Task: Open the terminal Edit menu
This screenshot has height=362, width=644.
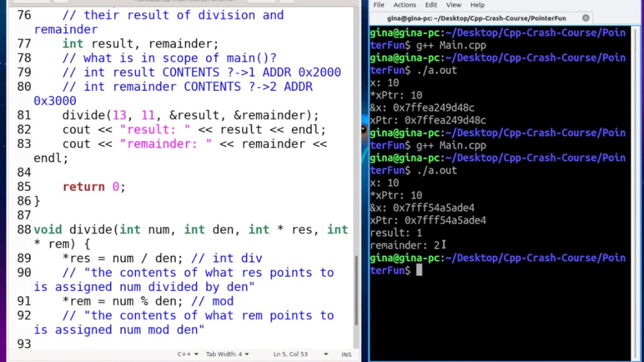Action: pos(431,5)
